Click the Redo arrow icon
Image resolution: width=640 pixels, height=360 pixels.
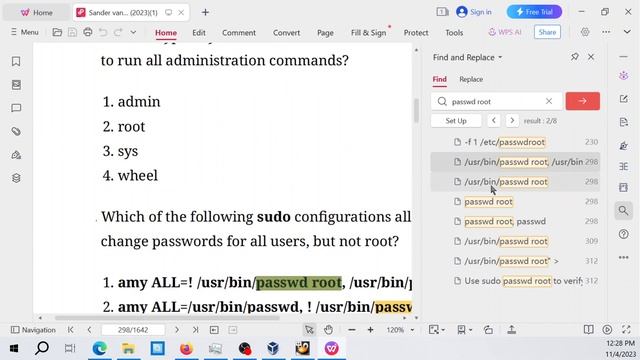(118, 32)
